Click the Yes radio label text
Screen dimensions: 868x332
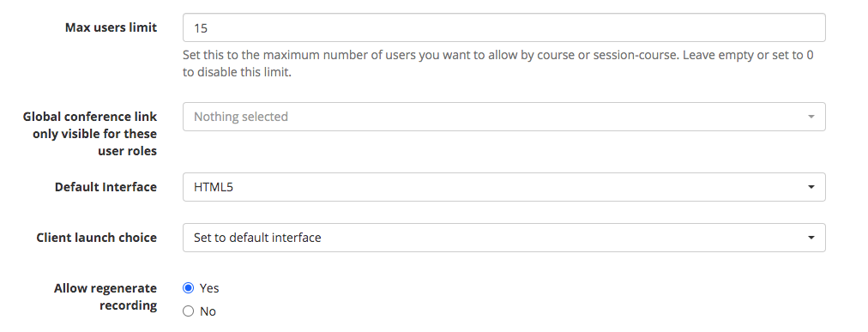[x=209, y=287]
